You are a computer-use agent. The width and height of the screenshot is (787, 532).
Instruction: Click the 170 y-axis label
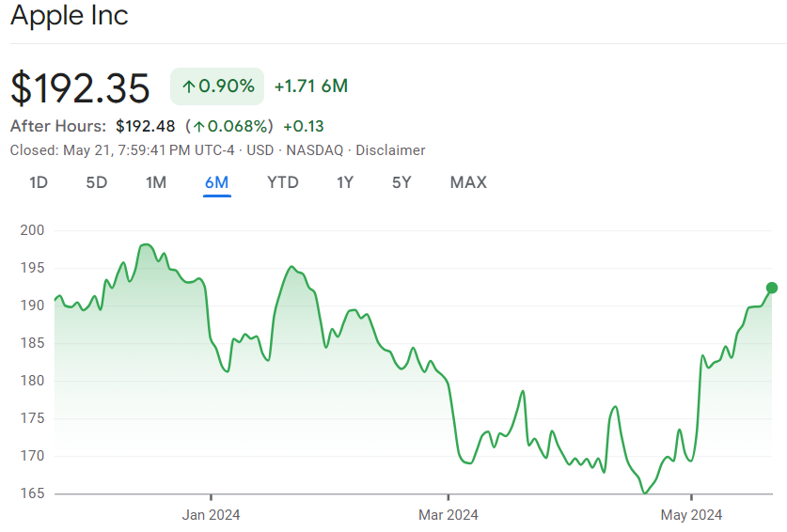point(32,456)
